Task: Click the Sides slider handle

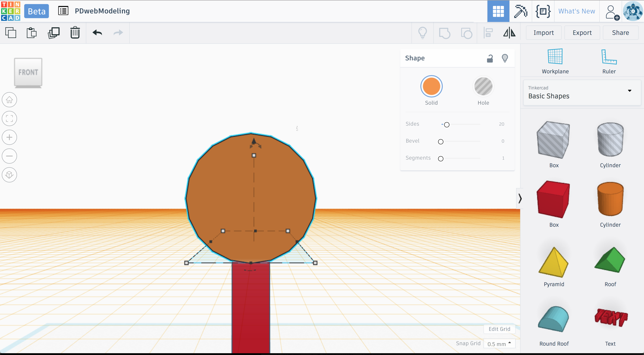Action: coord(447,125)
